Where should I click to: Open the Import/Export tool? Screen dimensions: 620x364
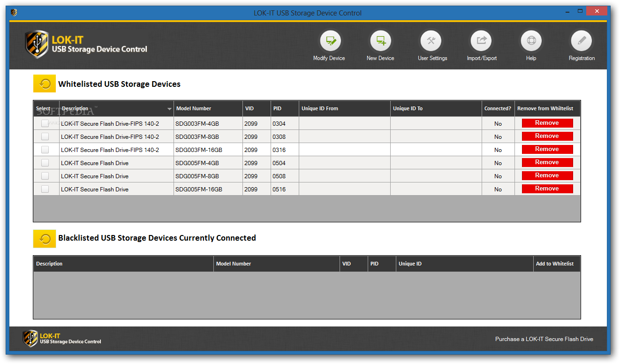(482, 41)
